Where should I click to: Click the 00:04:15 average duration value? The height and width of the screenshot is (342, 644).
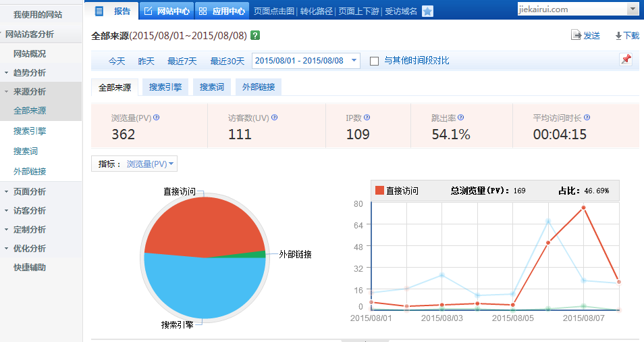560,135
